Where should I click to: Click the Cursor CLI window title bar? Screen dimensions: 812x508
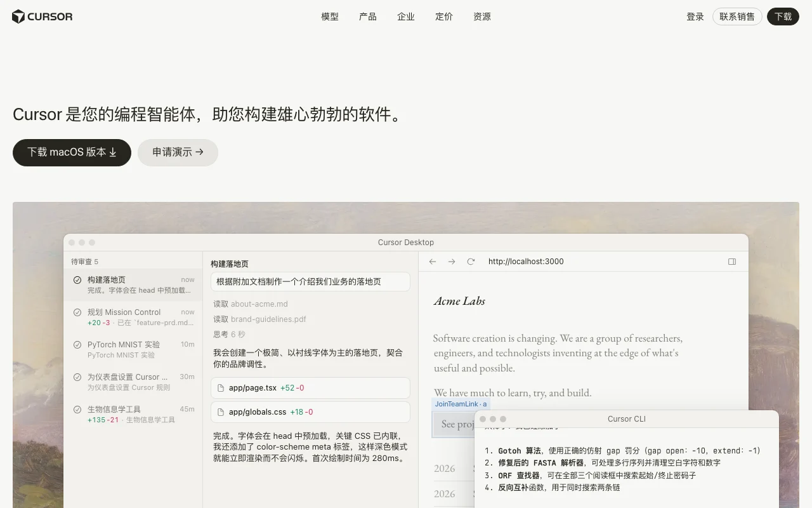[x=627, y=419]
